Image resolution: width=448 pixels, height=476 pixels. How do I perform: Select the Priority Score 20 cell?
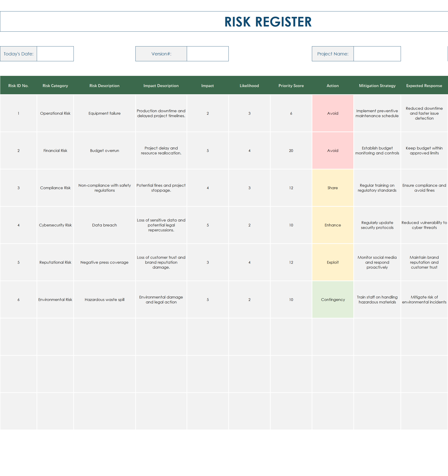291,151
